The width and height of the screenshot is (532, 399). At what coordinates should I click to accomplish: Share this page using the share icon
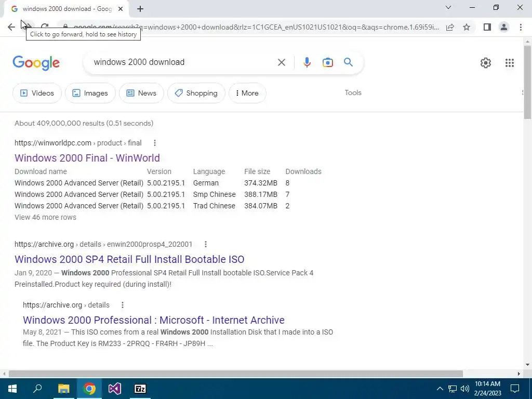pos(450,27)
